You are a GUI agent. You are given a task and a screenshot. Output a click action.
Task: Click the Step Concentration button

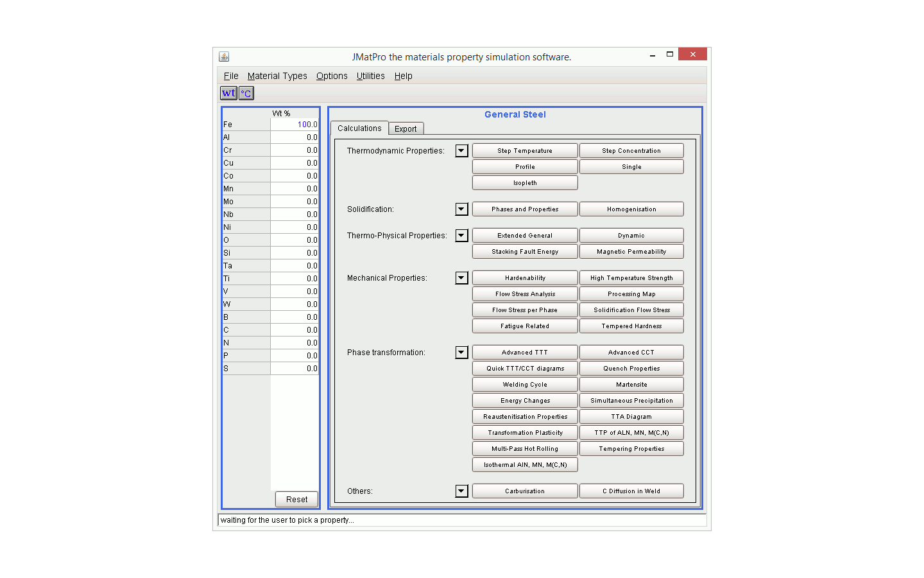coord(631,151)
